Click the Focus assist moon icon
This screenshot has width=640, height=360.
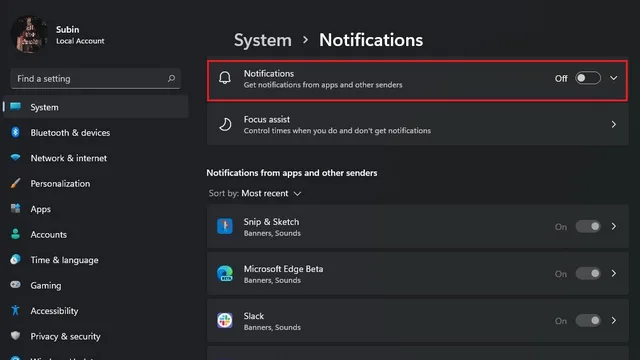point(225,124)
